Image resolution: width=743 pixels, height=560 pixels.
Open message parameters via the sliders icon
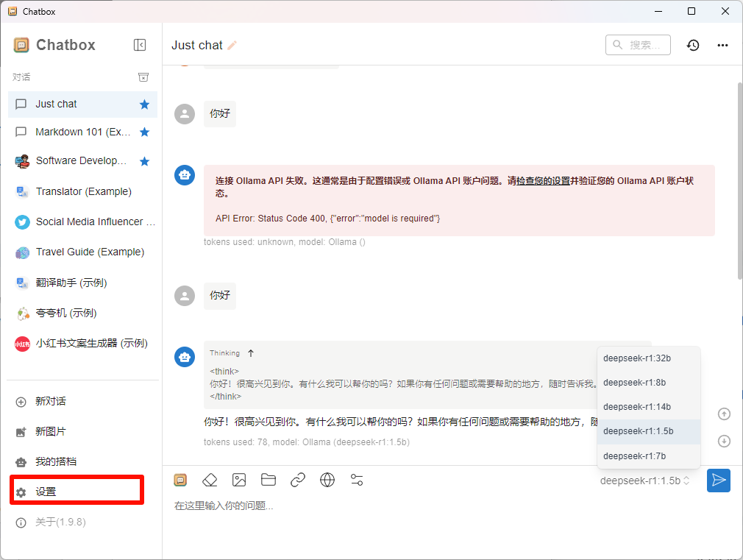coord(357,480)
